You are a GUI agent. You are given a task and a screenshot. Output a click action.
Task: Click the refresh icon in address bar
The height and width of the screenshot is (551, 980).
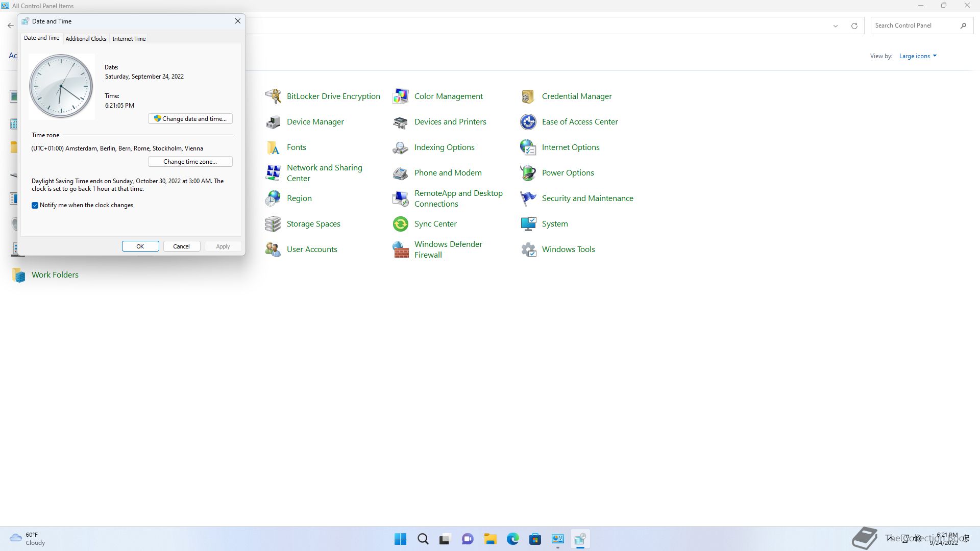point(854,26)
